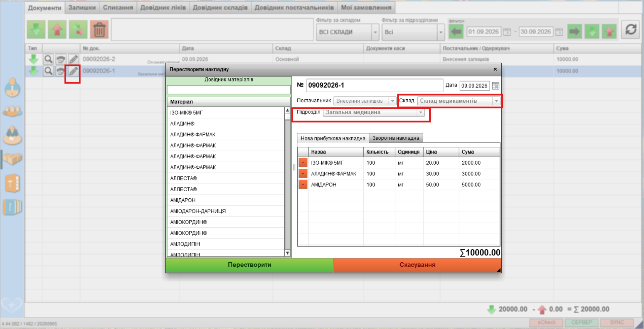Click the material search input field
644x329 pixels.
[229, 90]
